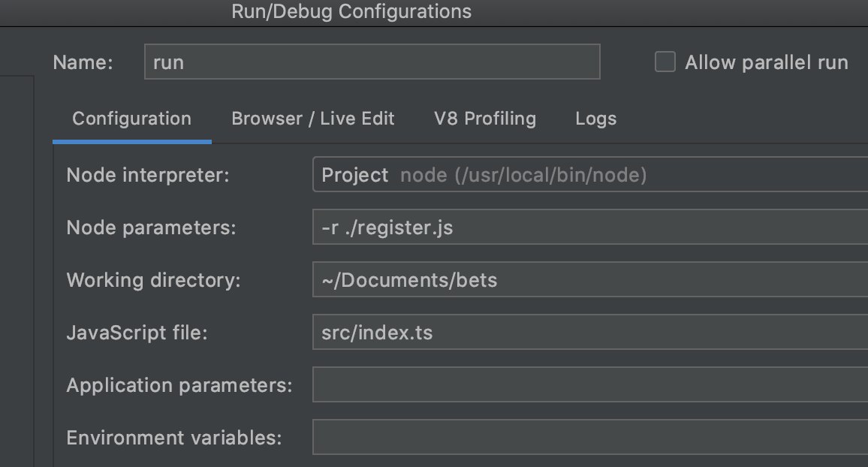868x467 pixels.
Task: Go to the Logs tab
Action: coord(595,119)
